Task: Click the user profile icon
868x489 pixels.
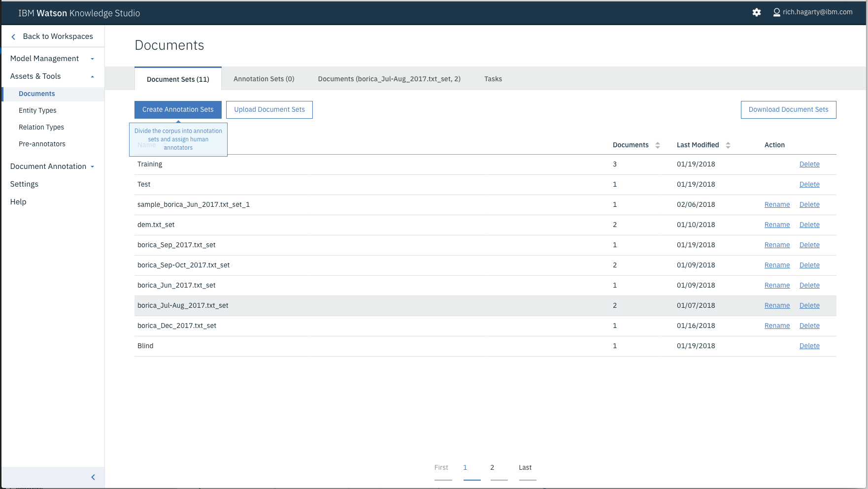Action: click(x=777, y=12)
